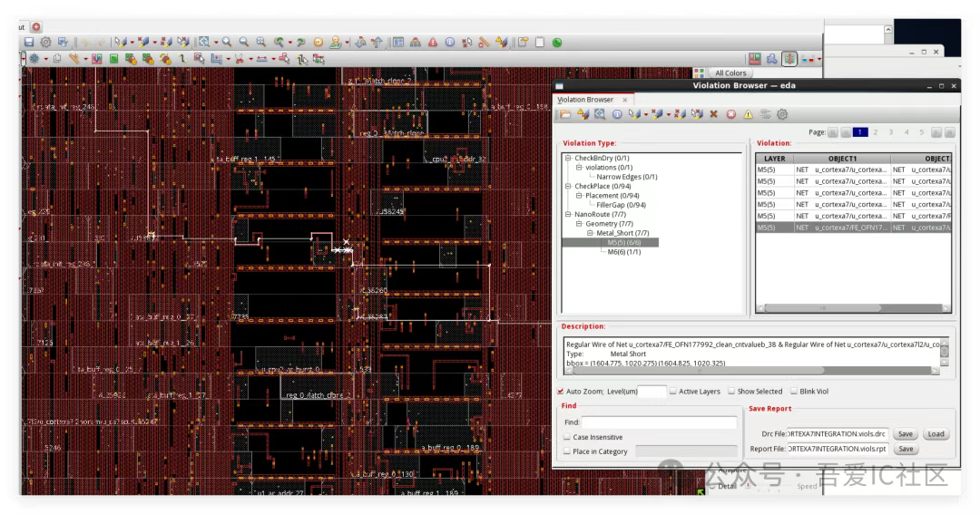Click Save button next to Report File
The image size is (980, 514).
click(x=905, y=449)
